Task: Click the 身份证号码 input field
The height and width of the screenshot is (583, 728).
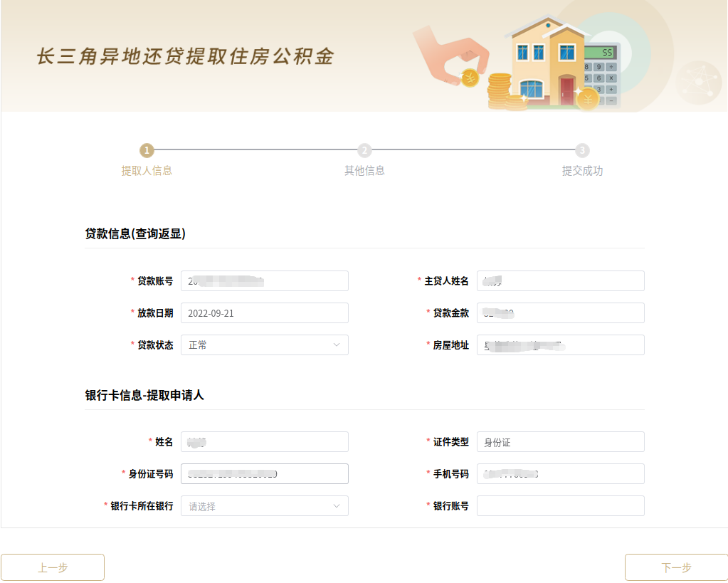Action: coord(264,473)
